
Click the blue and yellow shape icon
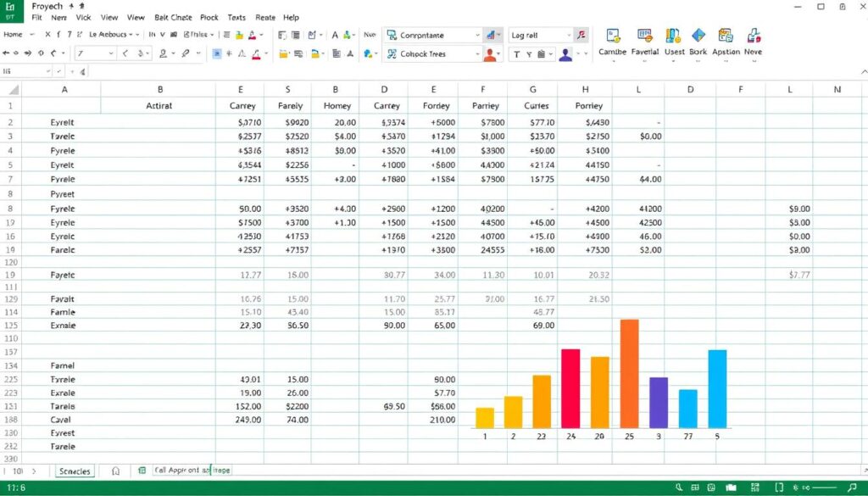click(368, 53)
